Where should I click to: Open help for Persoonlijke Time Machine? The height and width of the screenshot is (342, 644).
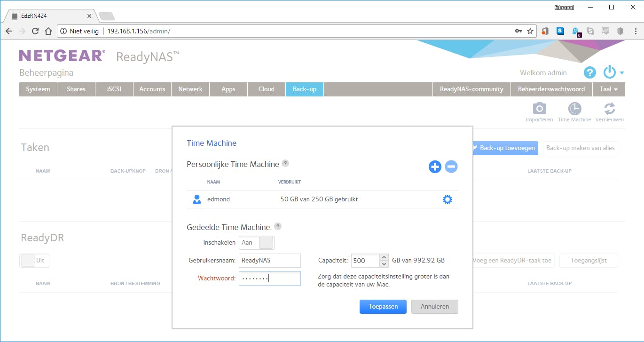pyautogui.click(x=285, y=163)
